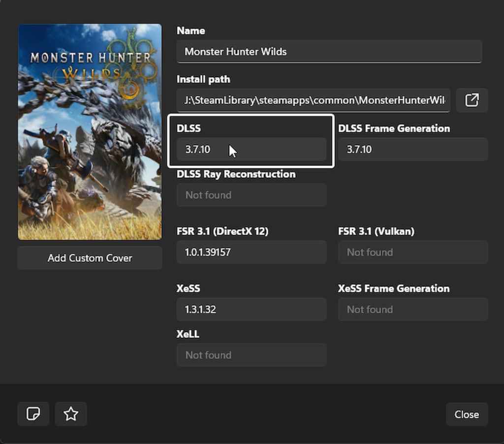Select the DLSS 3.7.10 version box
The width and height of the screenshot is (504, 444).
[251, 150]
